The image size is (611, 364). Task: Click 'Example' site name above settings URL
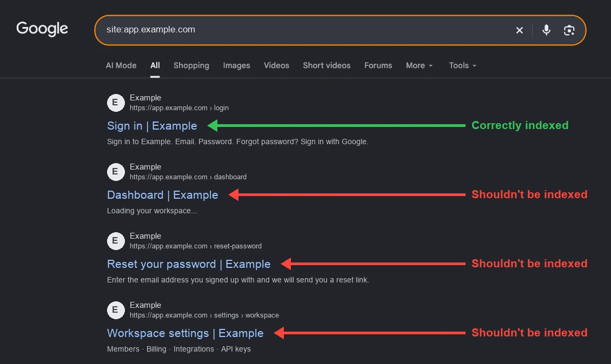click(x=145, y=305)
